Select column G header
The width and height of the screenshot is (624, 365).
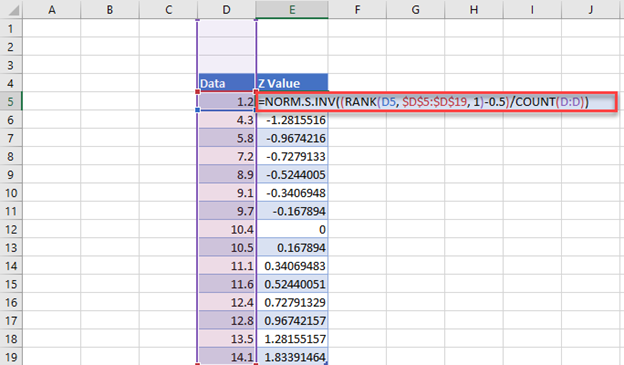[415, 9]
